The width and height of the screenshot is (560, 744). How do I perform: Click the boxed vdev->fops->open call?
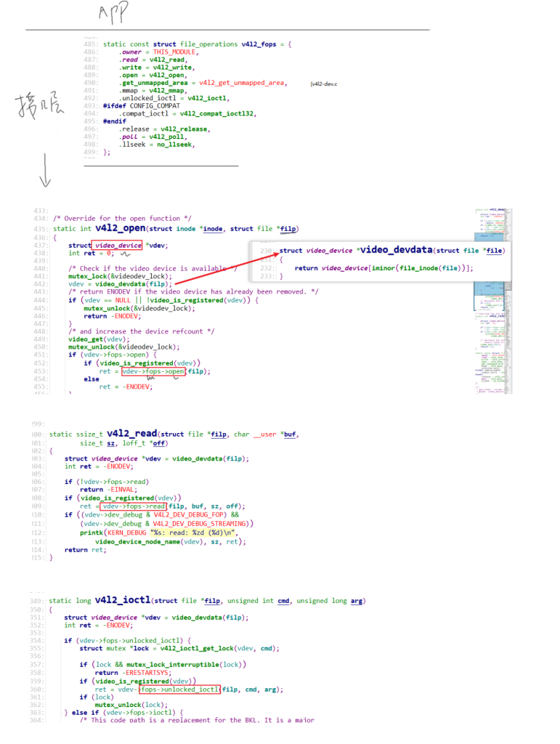click(x=153, y=371)
